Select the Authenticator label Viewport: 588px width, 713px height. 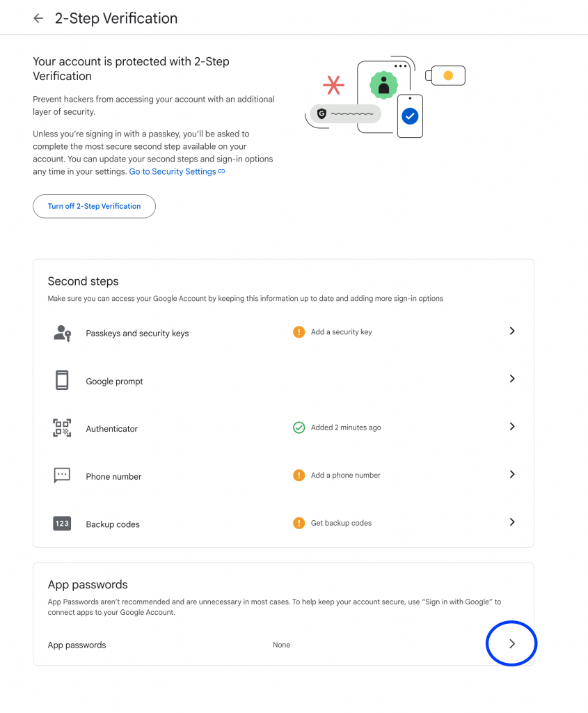click(112, 429)
